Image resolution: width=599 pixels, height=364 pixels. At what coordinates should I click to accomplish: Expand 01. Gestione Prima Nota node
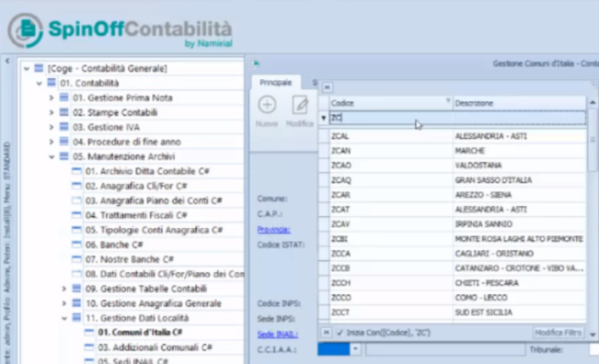pyautogui.click(x=52, y=98)
